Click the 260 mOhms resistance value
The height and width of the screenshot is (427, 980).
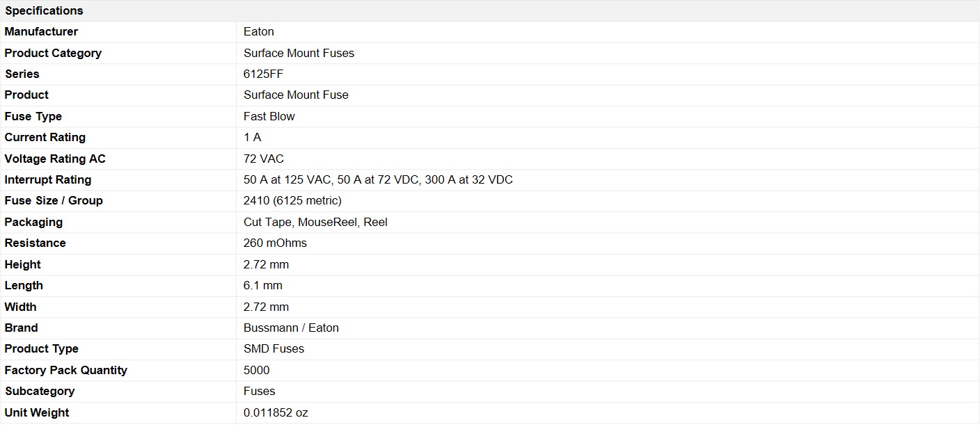pyautogui.click(x=275, y=243)
